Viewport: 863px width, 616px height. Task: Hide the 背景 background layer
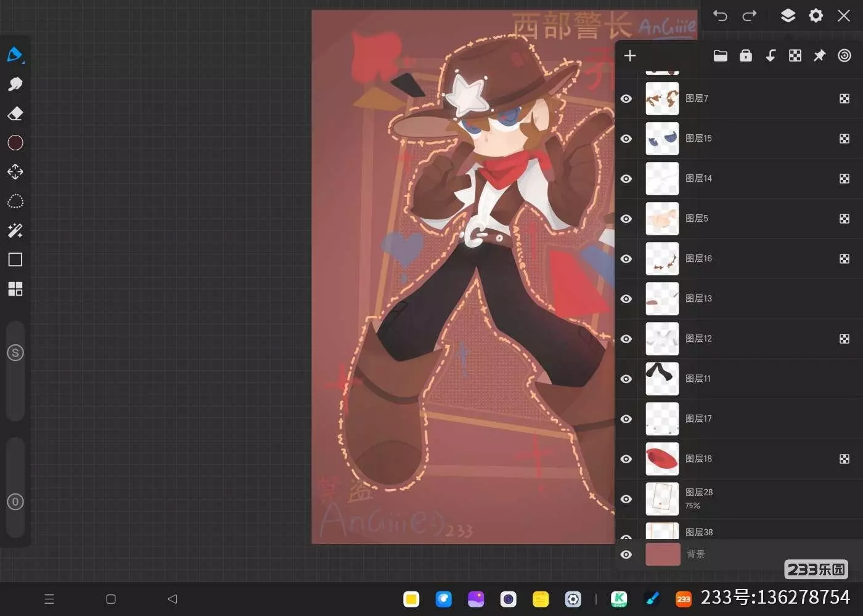(626, 554)
